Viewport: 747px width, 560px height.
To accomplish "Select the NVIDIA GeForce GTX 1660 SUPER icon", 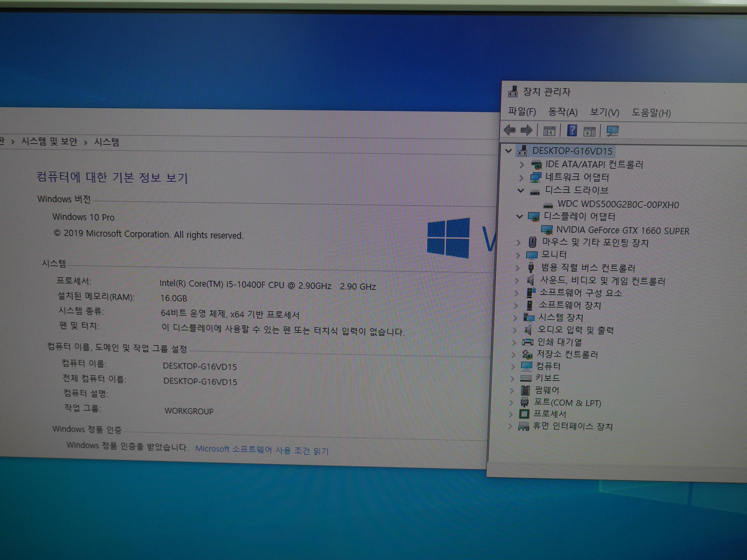I will coord(547,230).
